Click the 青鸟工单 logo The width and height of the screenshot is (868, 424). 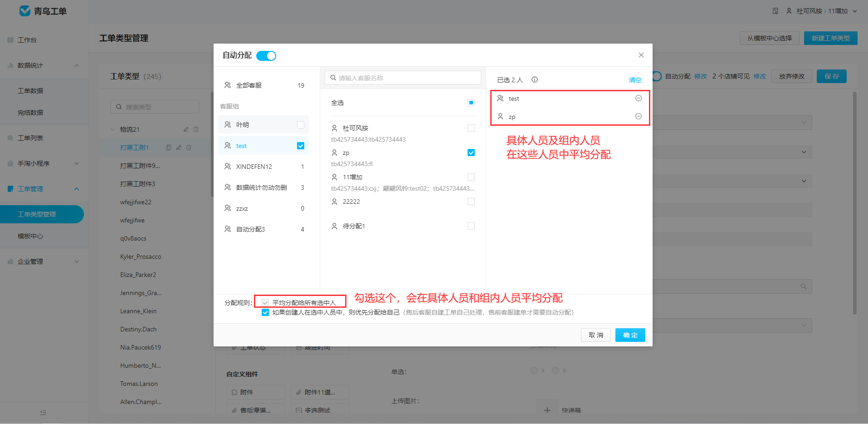coord(43,11)
